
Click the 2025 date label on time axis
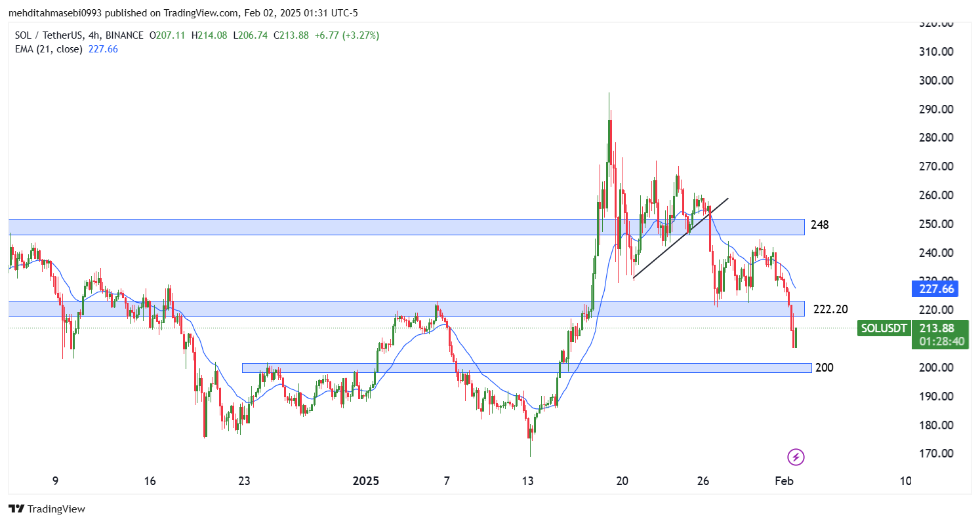coord(366,482)
